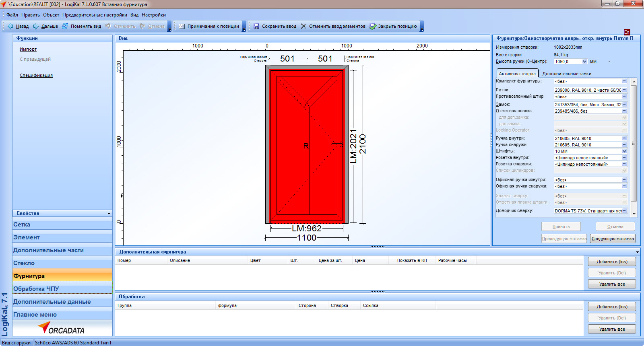
Task: Click the ORCADATA logo
Action: (x=61, y=328)
